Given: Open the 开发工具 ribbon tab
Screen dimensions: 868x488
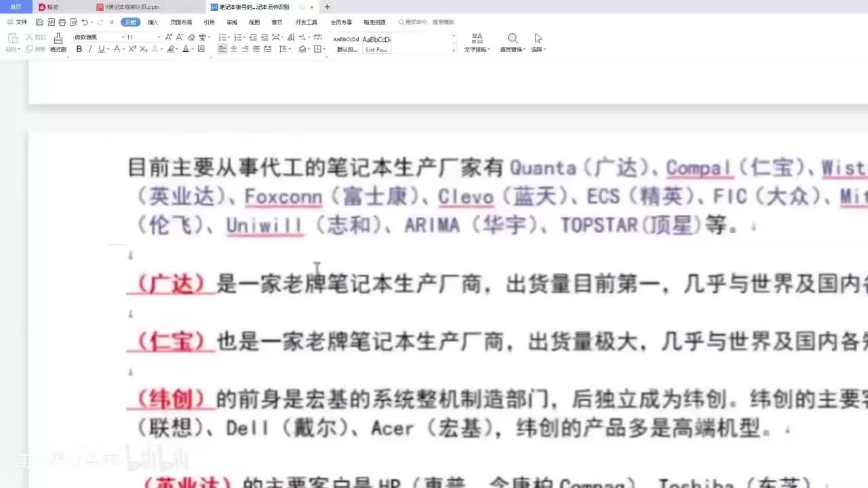Looking at the screenshot, I should pyautogui.click(x=307, y=22).
